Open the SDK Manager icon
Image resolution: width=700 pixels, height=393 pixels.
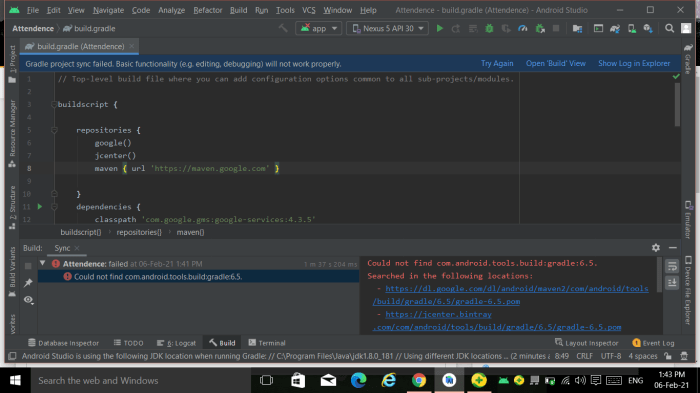click(x=648, y=29)
